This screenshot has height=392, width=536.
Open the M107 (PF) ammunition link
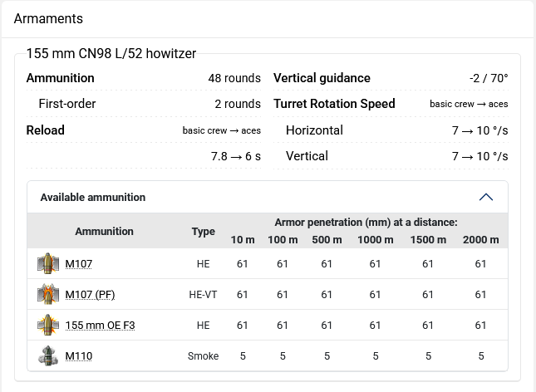(90, 295)
